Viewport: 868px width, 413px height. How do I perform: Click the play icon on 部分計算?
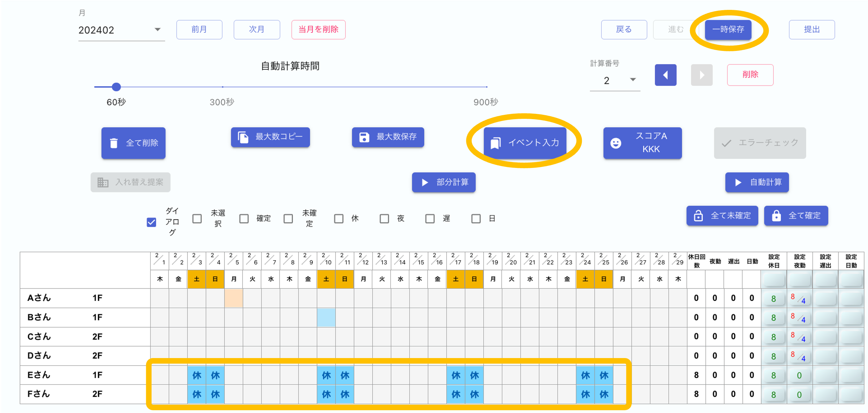point(425,182)
